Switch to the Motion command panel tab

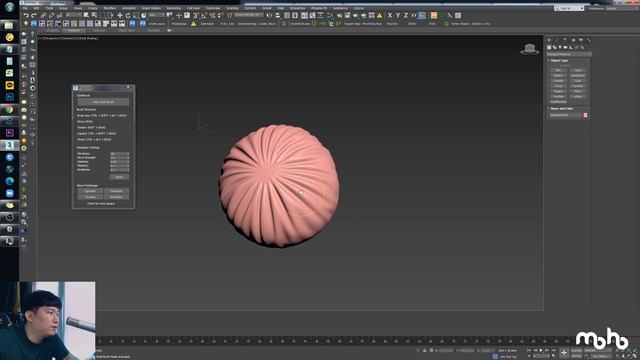[x=573, y=40]
